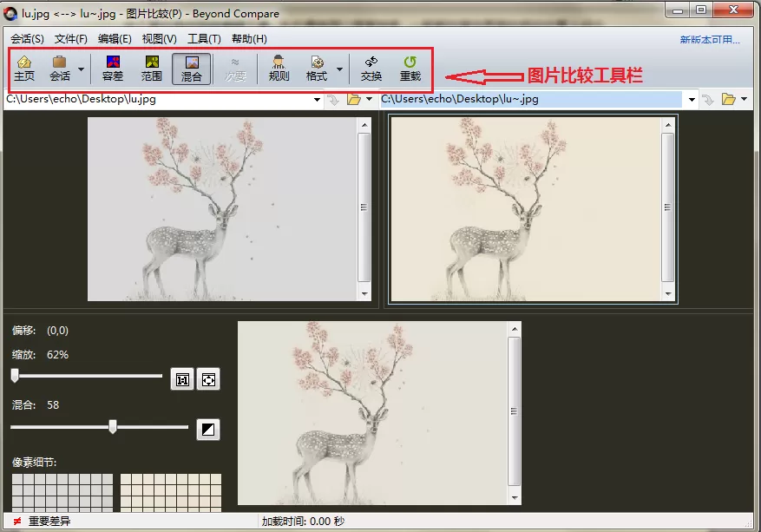Click the left pane grey go arrow icon
Image resolution: width=761 pixels, height=532 pixels.
[x=333, y=100]
